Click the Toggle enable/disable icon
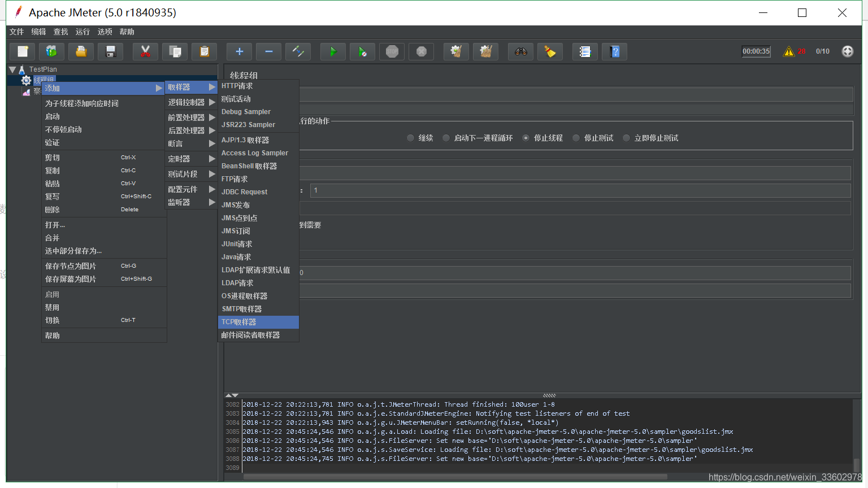 pos(298,51)
